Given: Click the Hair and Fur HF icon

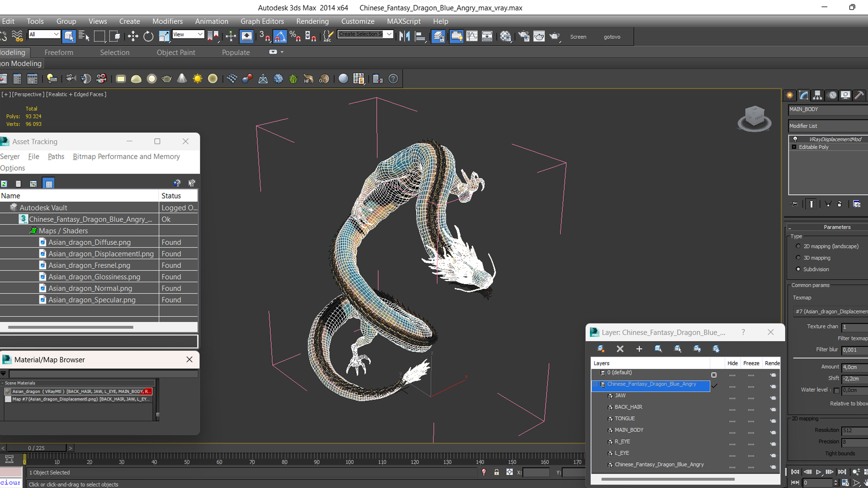Looking at the screenshot, I should [308, 79].
